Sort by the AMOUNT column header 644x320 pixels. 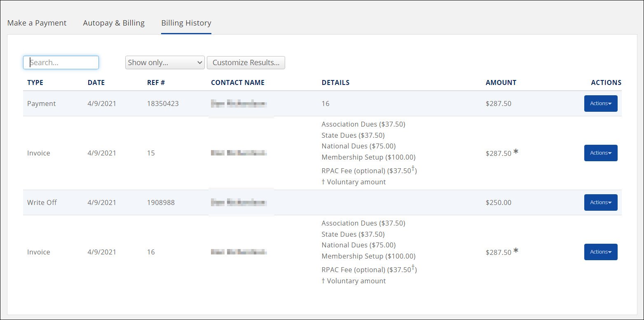tap(501, 82)
